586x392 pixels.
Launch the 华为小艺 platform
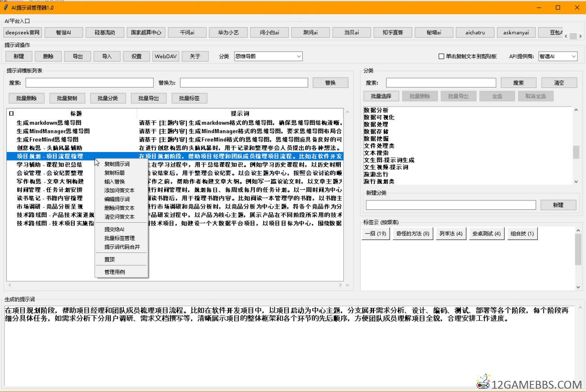228,32
